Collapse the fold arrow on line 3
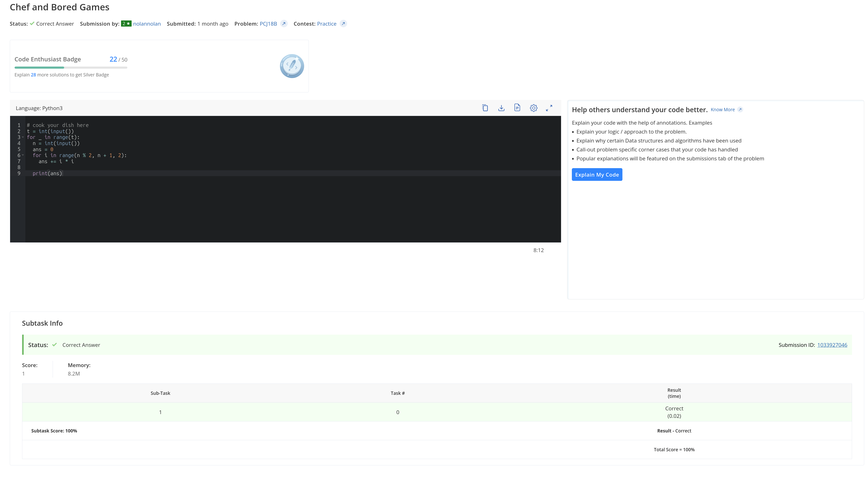The height and width of the screenshot is (499, 868). point(23,137)
